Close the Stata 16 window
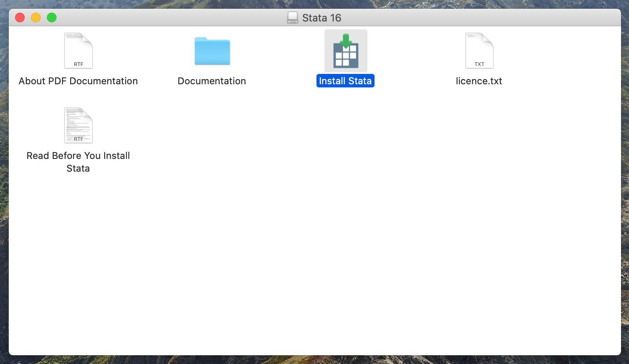The width and height of the screenshot is (629, 364). (20, 17)
